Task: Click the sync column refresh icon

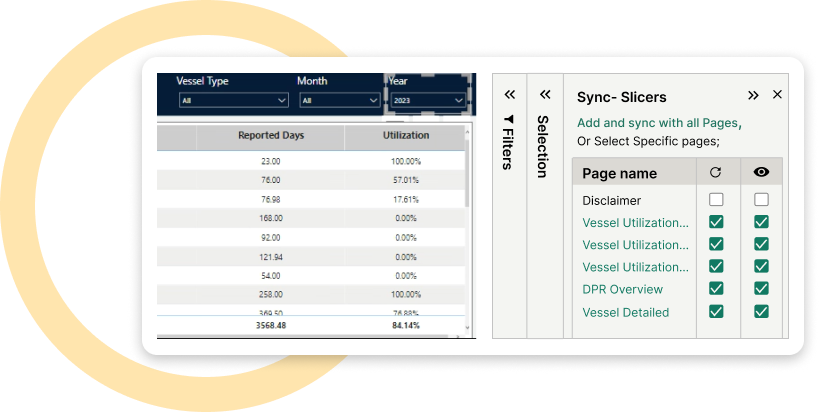Action: pos(716,172)
